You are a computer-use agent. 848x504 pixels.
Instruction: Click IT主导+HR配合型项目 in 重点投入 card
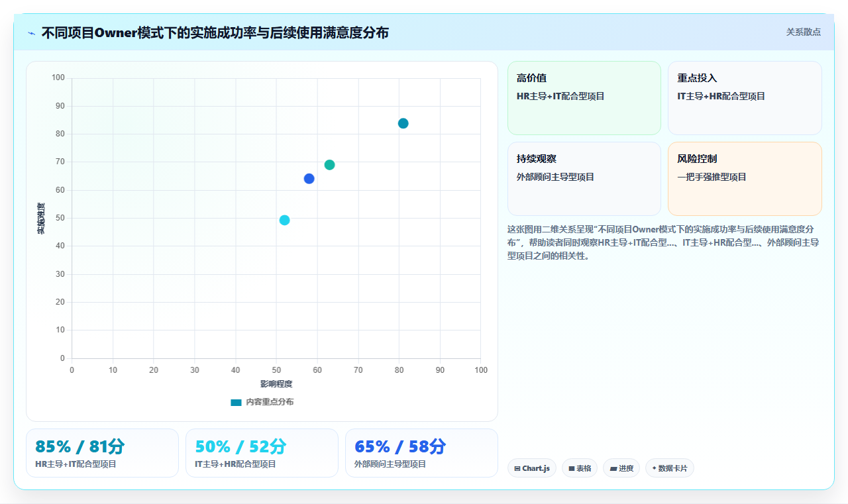(x=721, y=96)
